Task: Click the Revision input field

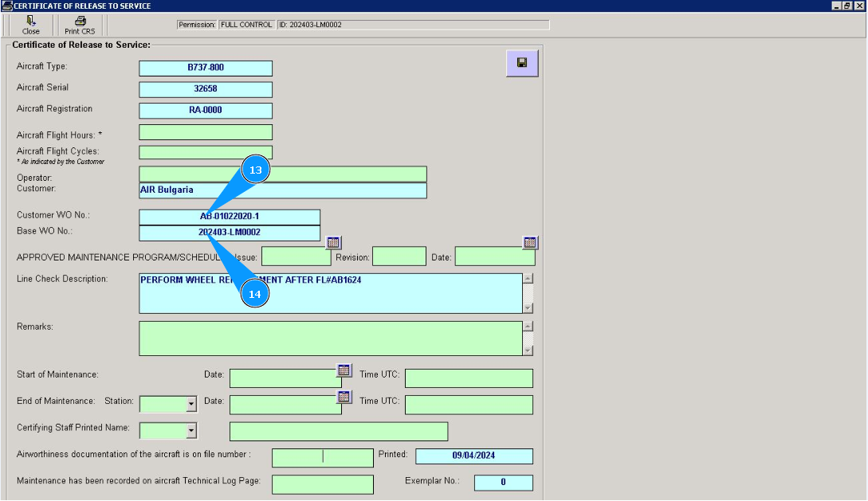Action: pyautogui.click(x=399, y=256)
